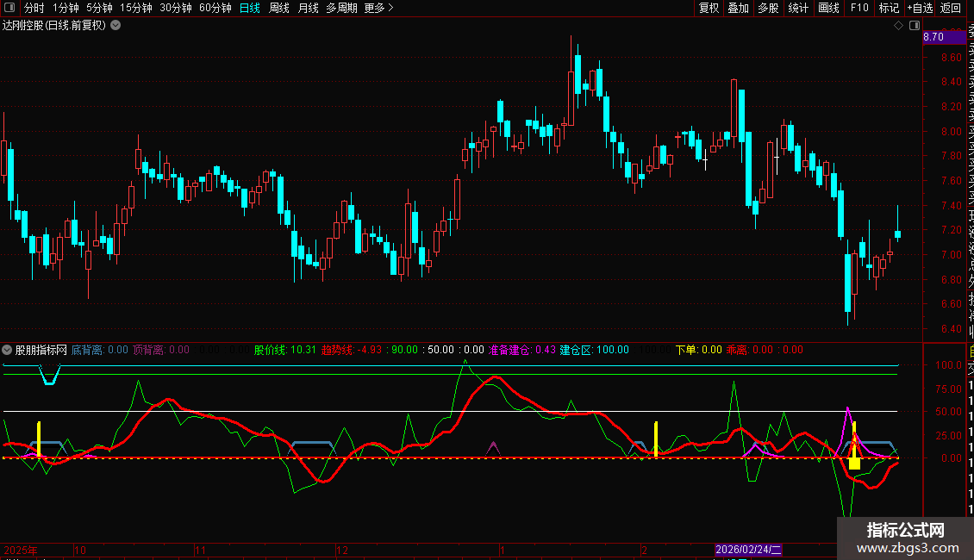Switch to 月线 monthly chart
The height and width of the screenshot is (560, 974).
point(308,8)
